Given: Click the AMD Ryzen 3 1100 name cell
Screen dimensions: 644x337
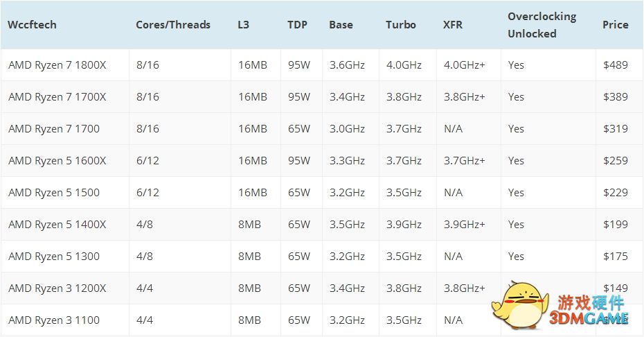Looking at the screenshot, I should 54,320.
